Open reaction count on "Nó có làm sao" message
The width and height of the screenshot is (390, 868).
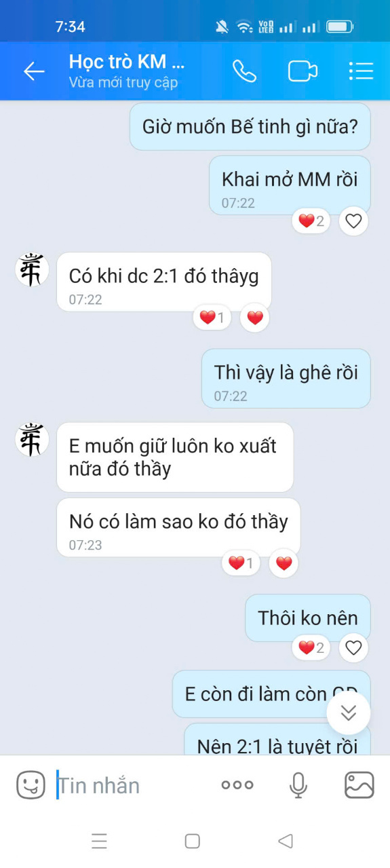241,563
